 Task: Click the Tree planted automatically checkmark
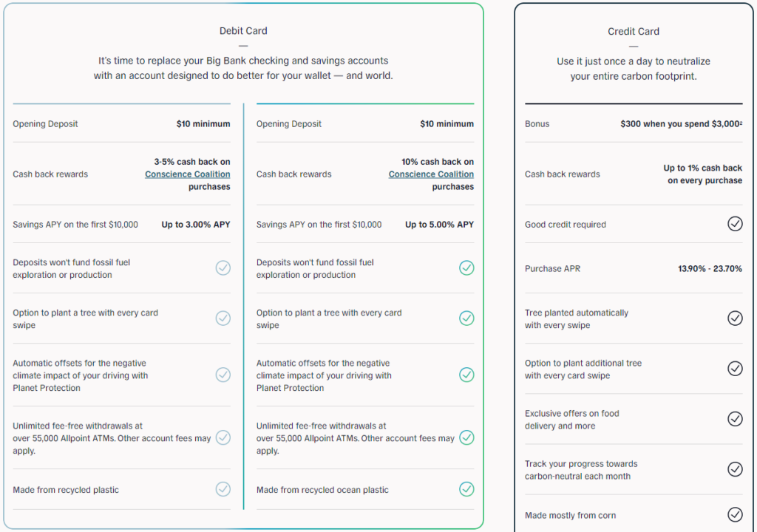(735, 318)
